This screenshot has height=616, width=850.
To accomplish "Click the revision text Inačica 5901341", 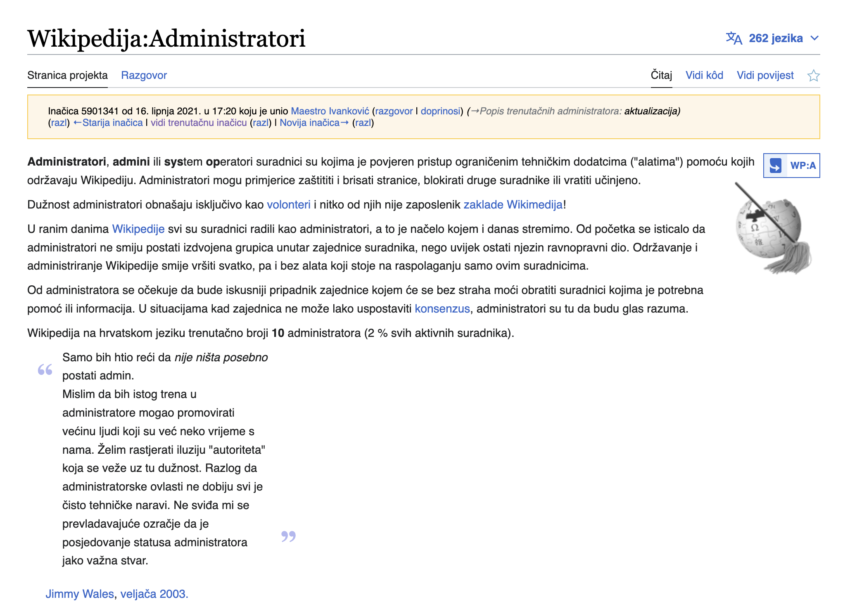I will point(83,111).
